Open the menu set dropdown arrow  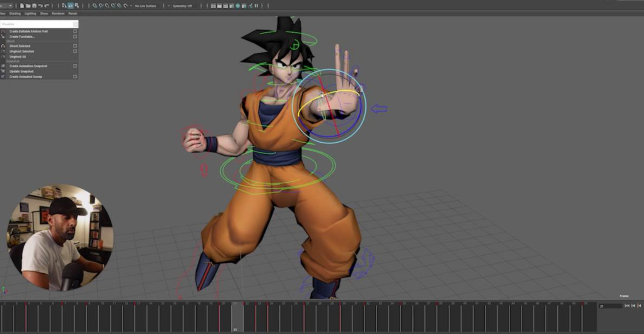tap(10, 6)
